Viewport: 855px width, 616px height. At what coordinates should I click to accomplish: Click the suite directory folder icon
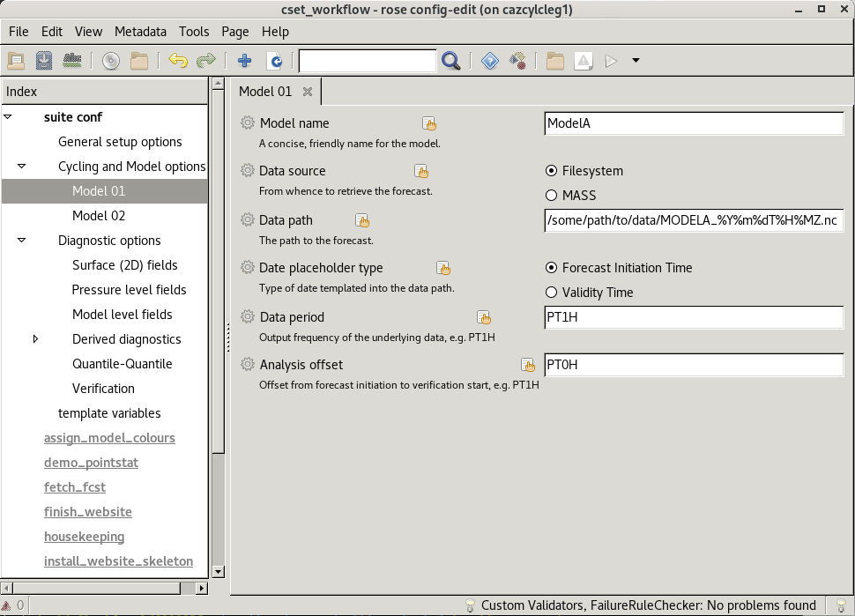(x=555, y=61)
